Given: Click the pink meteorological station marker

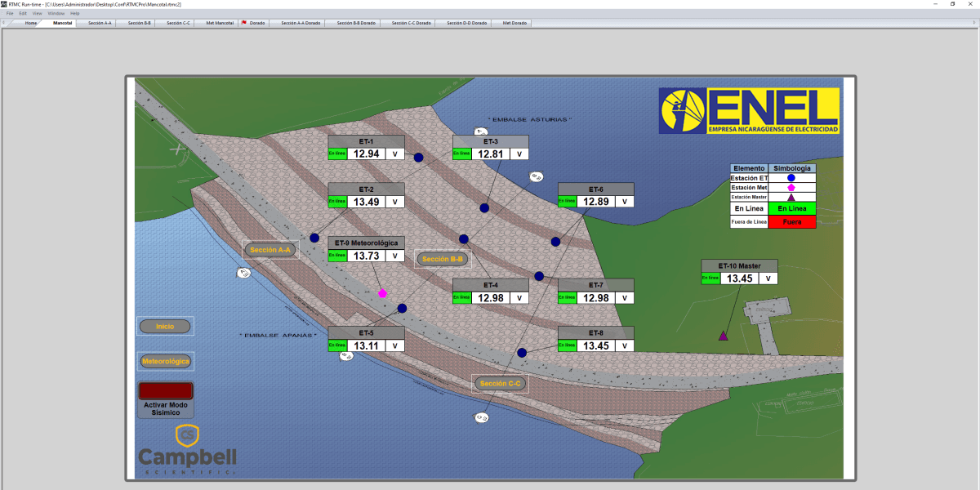Looking at the screenshot, I should click(382, 293).
